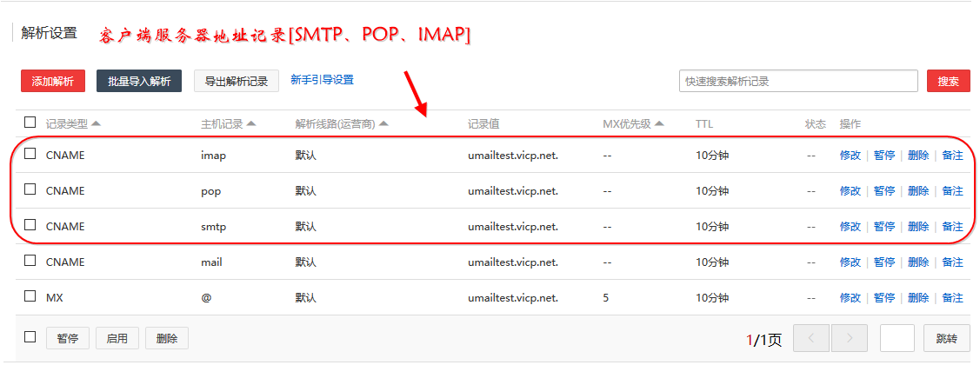The height and width of the screenshot is (365, 980).
Task: Sort by 解析线路(运营商) column arrow
Action: [x=383, y=123]
